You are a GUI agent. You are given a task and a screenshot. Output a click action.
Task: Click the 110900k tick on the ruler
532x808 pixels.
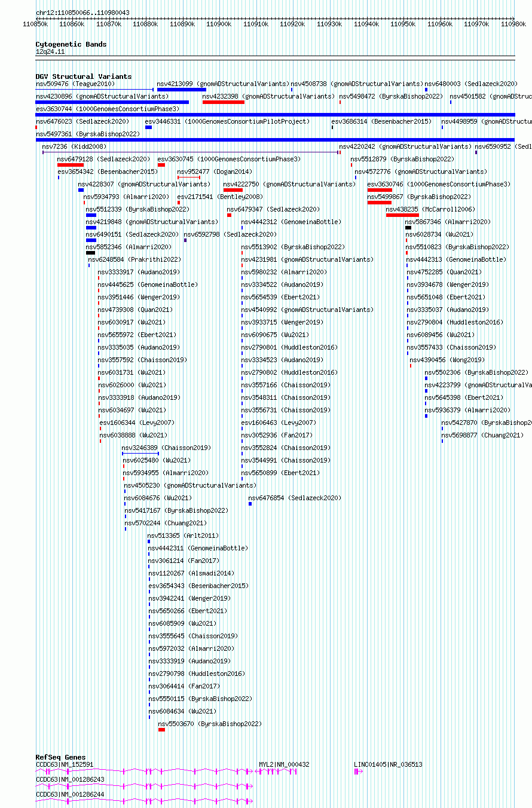pyautogui.click(x=219, y=24)
